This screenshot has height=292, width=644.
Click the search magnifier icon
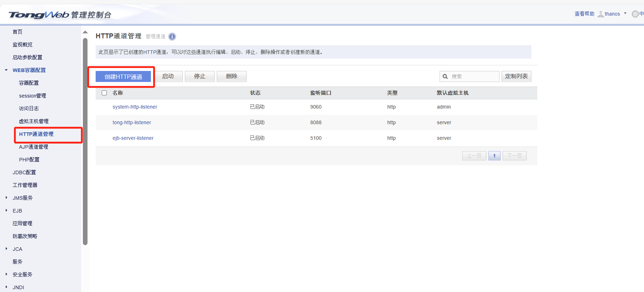(x=445, y=77)
